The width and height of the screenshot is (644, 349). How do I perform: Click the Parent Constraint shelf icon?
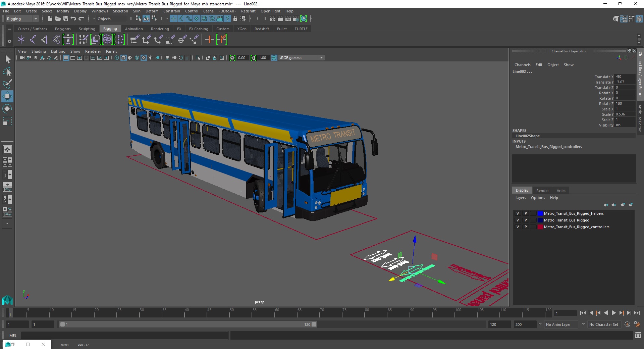134,40
